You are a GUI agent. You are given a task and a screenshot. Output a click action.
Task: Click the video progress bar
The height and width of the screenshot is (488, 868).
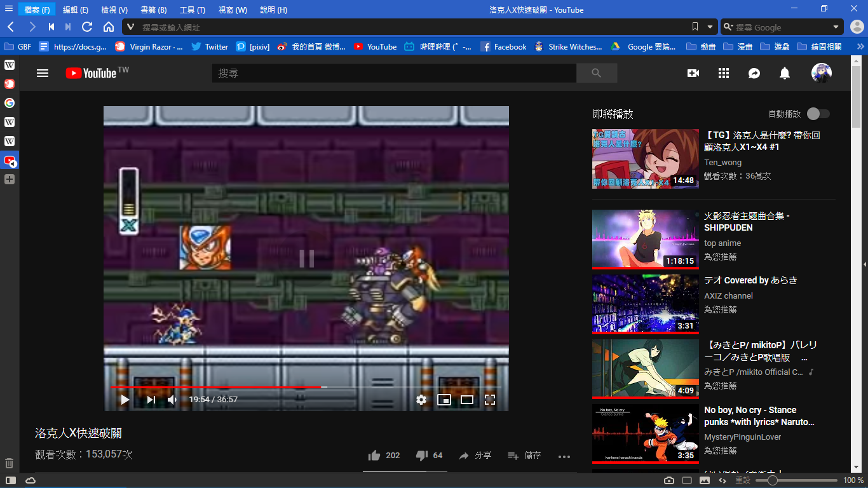pos(306,387)
